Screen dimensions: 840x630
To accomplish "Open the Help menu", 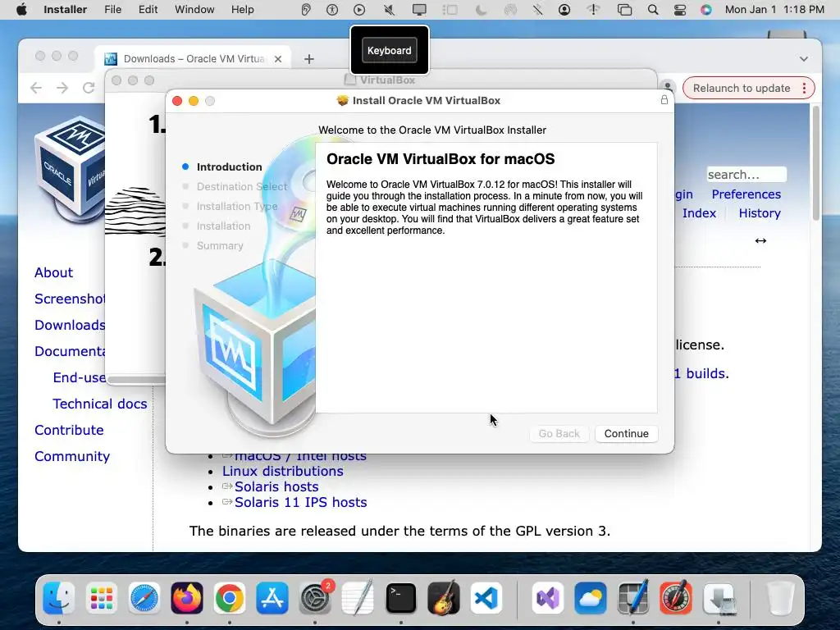I will (x=242, y=10).
